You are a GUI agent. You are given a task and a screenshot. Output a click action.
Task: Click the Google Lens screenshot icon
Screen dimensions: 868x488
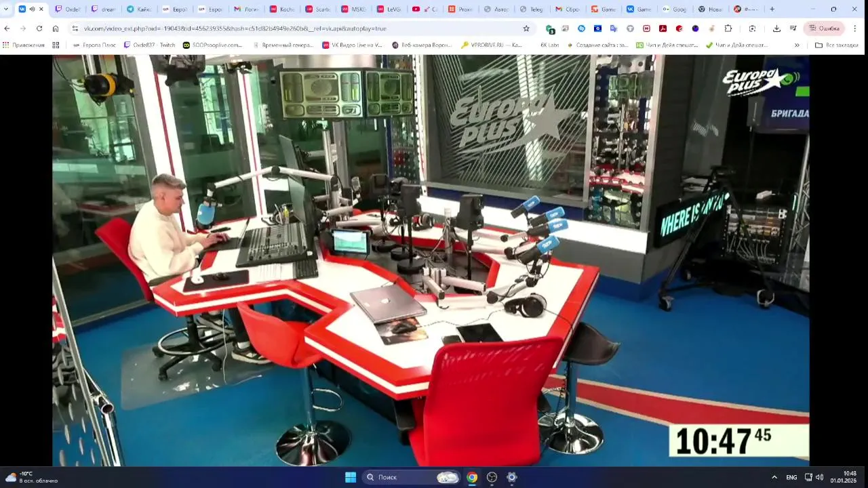pos(752,28)
